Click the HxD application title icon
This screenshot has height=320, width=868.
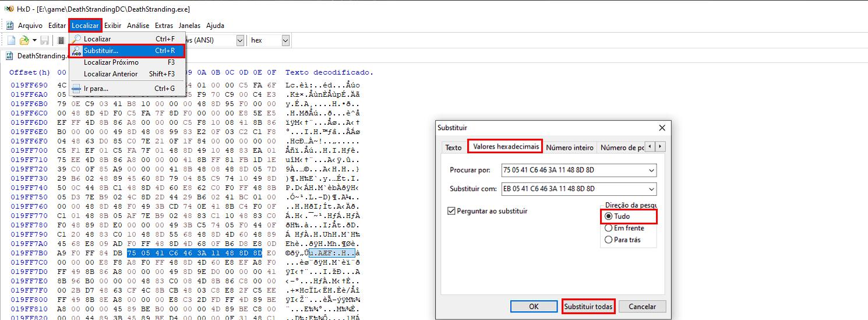click(x=9, y=9)
